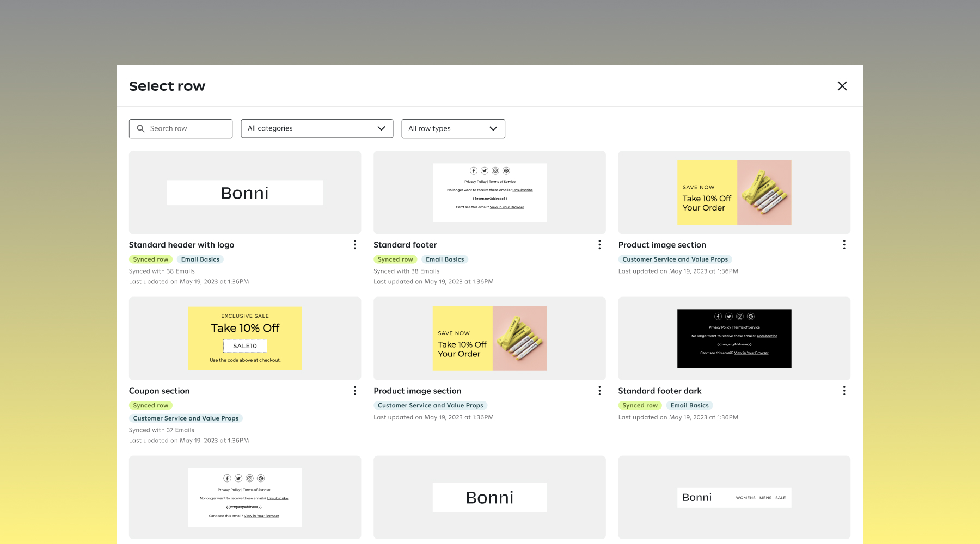Select the Coupon section Take 10% Off preview
This screenshot has width=980, height=544.
coord(244,338)
